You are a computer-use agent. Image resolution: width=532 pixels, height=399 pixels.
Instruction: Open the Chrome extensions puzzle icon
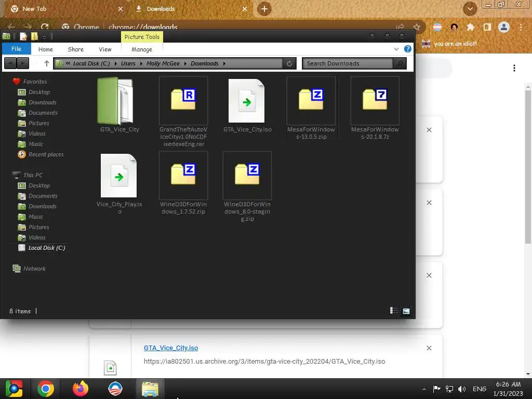tap(470, 27)
